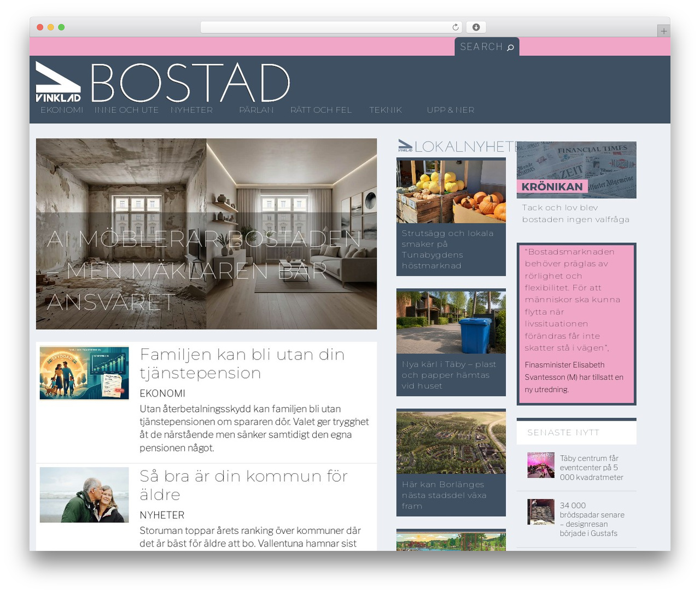Open headline Familjen kan bli utan din tjänstepension
Image resolution: width=700 pixels, height=593 pixels.
(242, 364)
